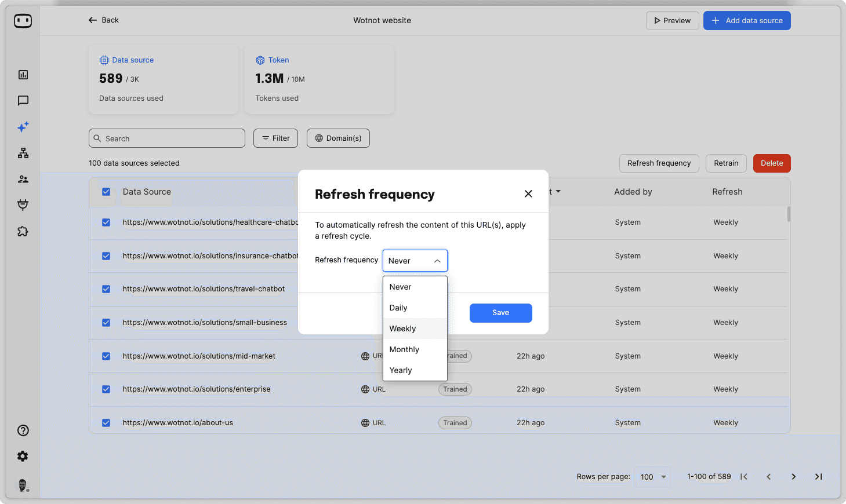846x504 pixels.
Task: Choose Weekly refresh frequency option
Action: [x=415, y=328]
